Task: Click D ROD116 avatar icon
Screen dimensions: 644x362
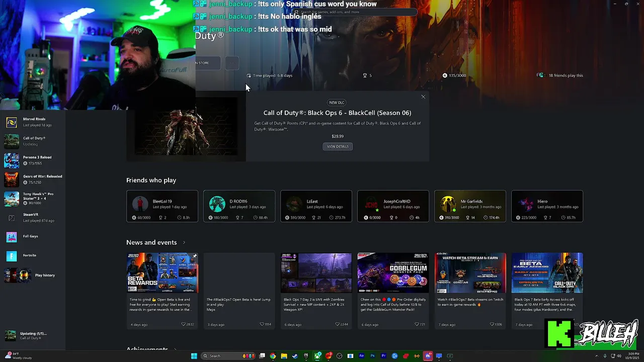Action: tap(217, 204)
